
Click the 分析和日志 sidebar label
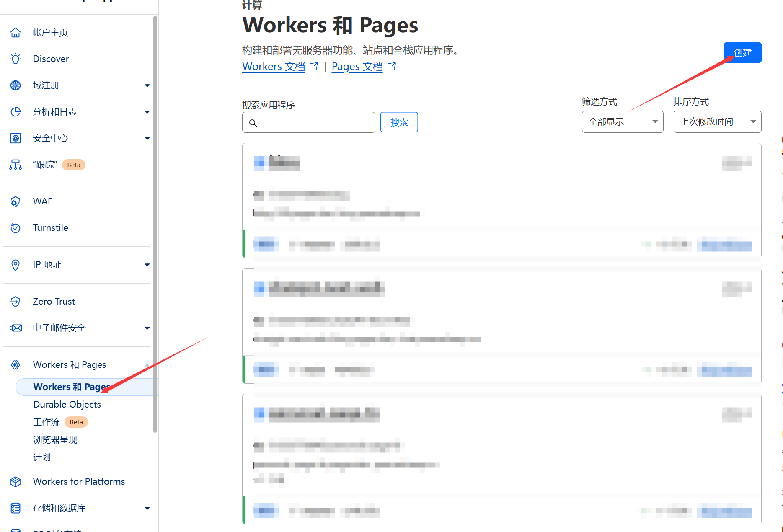55,112
